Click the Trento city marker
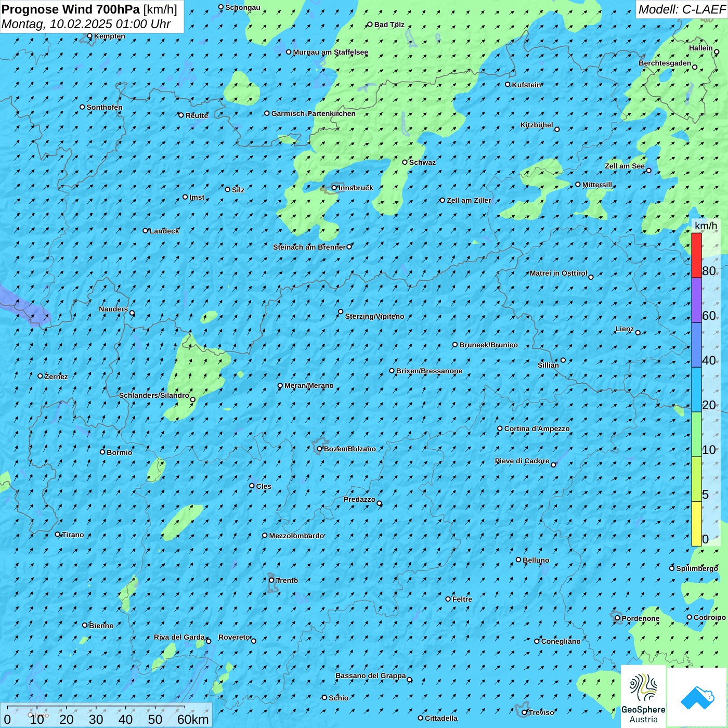The width and height of the screenshot is (728, 728). pyautogui.click(x=271, y=580)
